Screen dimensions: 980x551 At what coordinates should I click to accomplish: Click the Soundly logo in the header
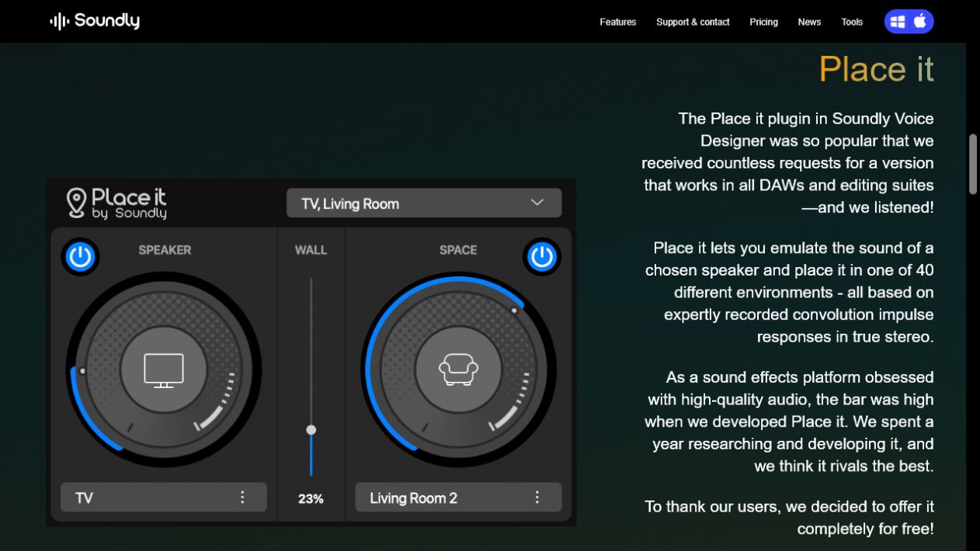(95, 21)
